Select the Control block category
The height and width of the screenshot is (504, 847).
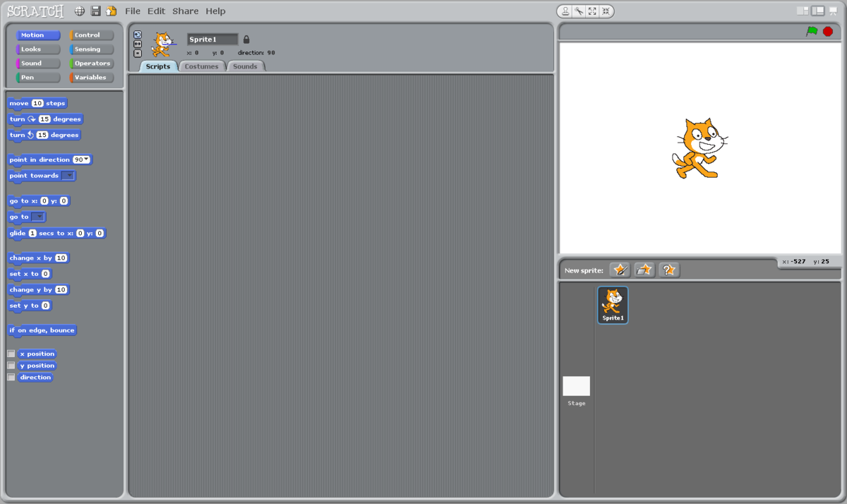pyautogui.click(x=91, y=35)
